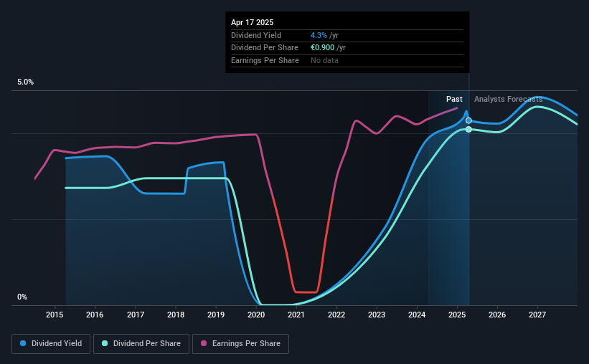589x364 pixels.
Task: Click the 2018 x-axis label
Action: 176,315
